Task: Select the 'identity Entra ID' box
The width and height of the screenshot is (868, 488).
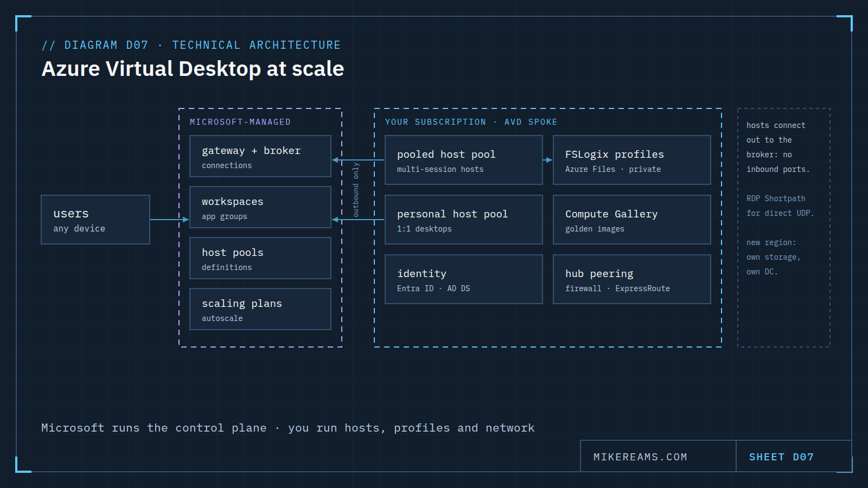Action: pyautogui.click(x=464, y=279)
